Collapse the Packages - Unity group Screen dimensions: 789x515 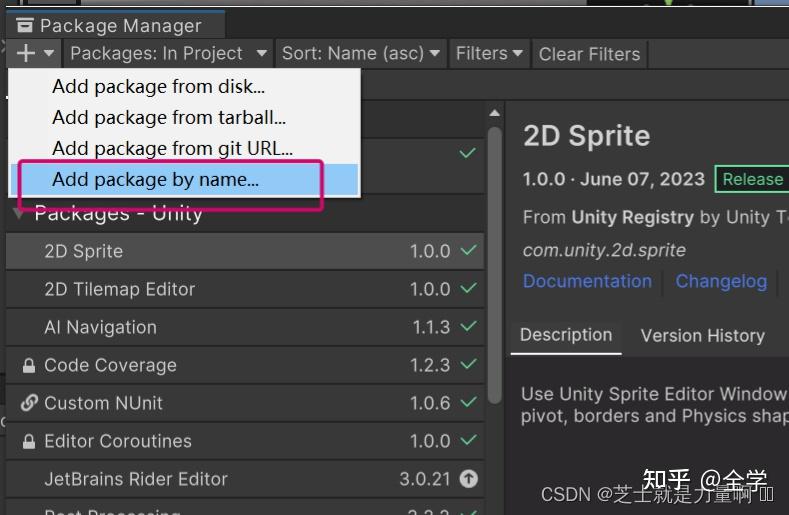pyautogui.click(x=19, y=213)
